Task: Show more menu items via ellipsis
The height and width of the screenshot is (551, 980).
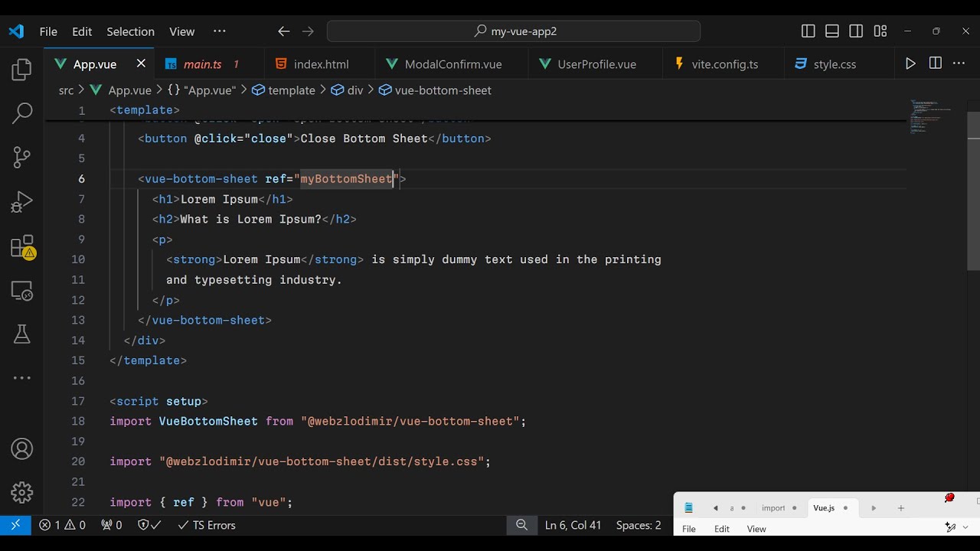Action: [220, 31]
